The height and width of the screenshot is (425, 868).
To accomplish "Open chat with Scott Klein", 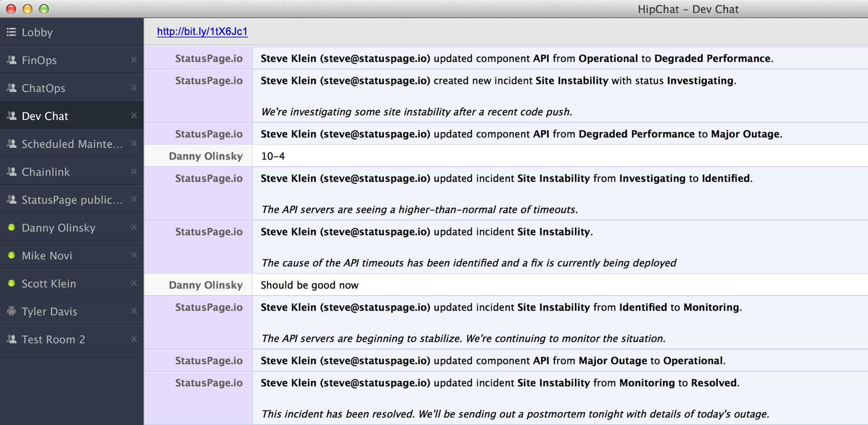I will pos(72,283).
